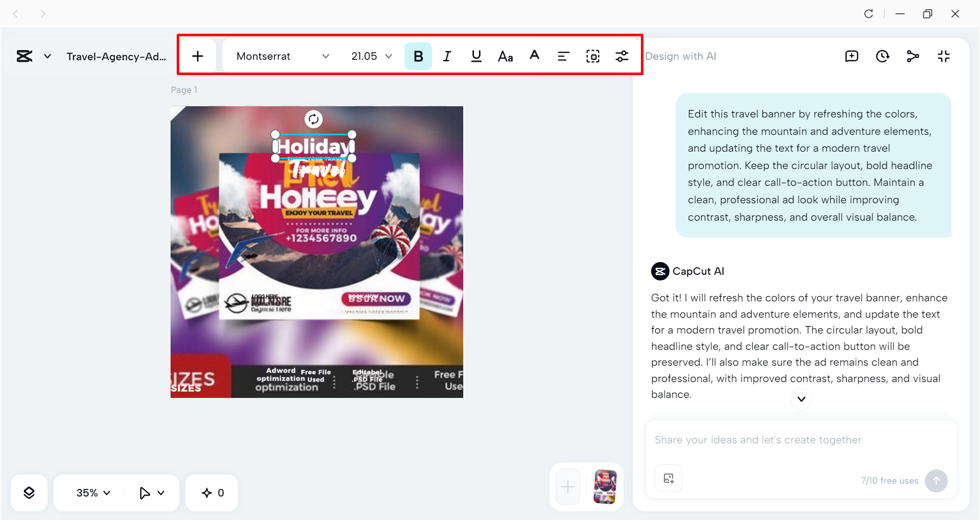
Task: Focus the Share your ideas input field
Action: [x=801, y=440]
